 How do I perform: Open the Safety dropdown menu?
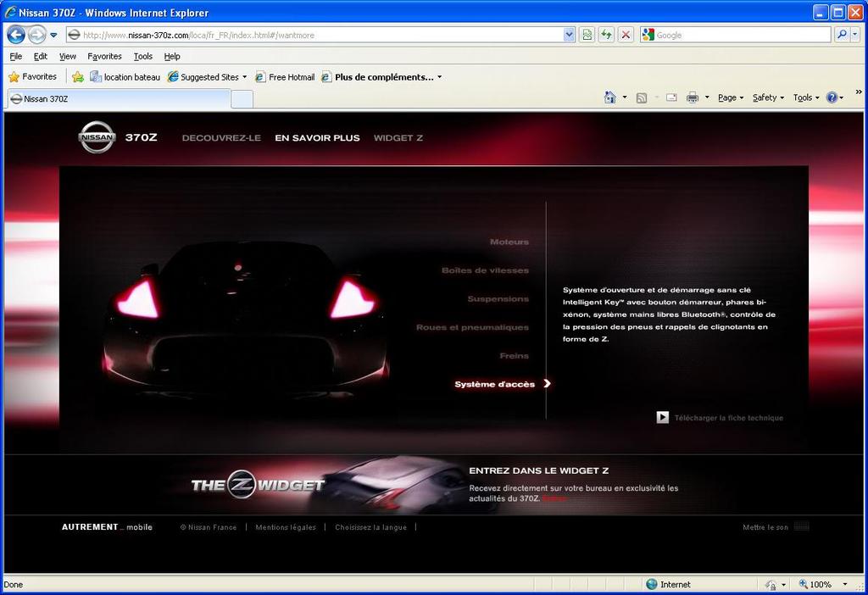click(x=767, y=97)
